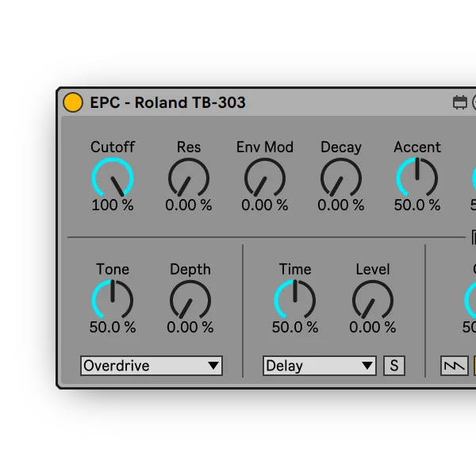The image size is (476, 476).
Task: Toggle the S button next to Delay
Action: click(x=394, y=366)
